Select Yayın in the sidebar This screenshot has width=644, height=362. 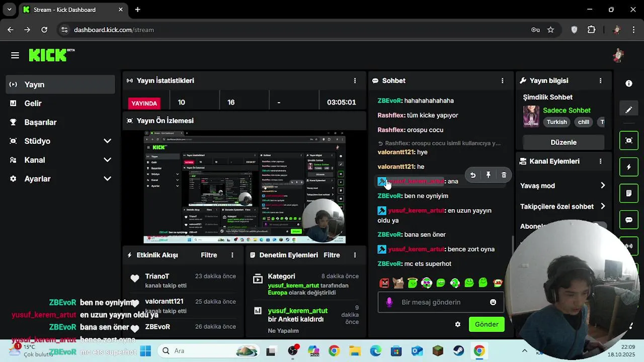[60, 84]
